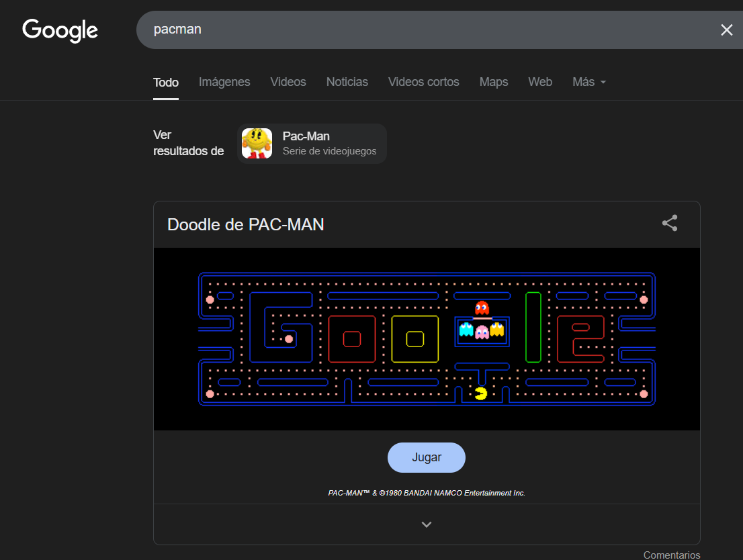Viewport: 743px width, 560px height.
Task: Open the Videos cortos tab
Action: click(x=424, y=82)
